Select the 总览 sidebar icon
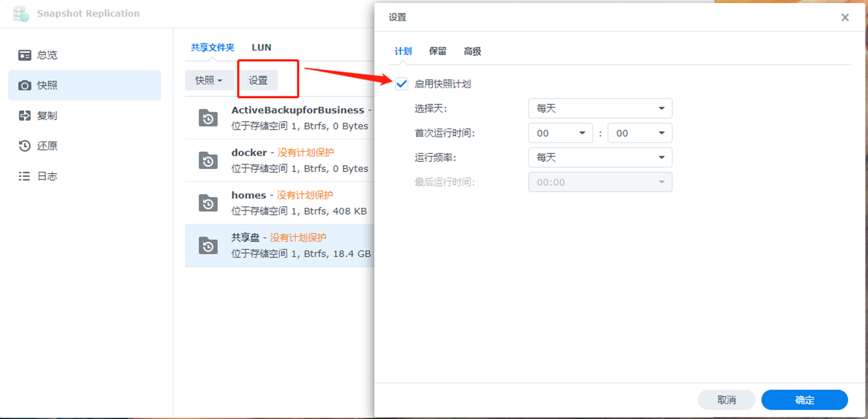Viewport: 868px width, 419px height. click(24, 55)
